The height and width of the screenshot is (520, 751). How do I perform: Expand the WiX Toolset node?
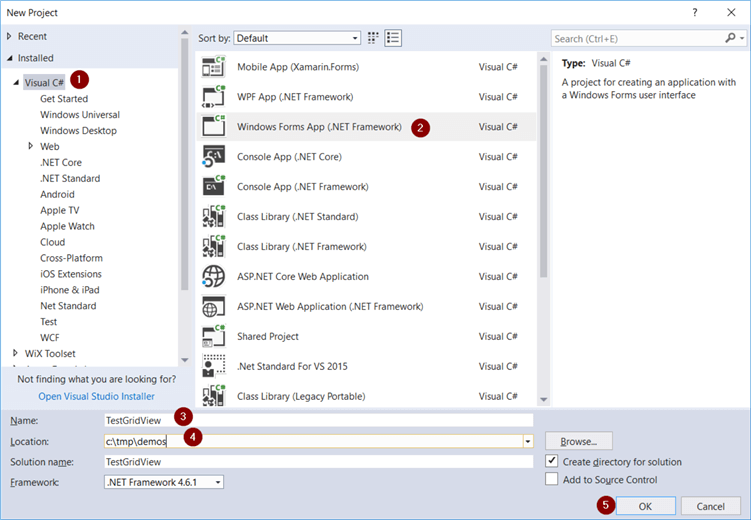click(x=15, y=353)
